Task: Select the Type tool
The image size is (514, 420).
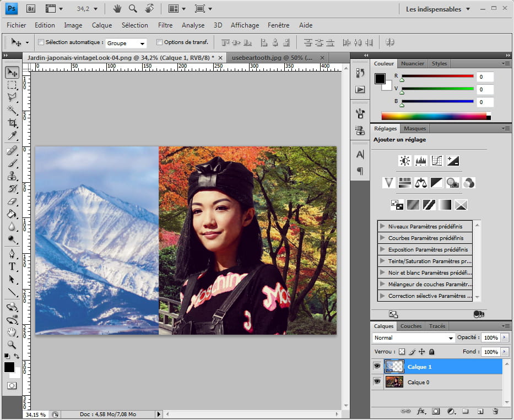Action: [12, 266]
